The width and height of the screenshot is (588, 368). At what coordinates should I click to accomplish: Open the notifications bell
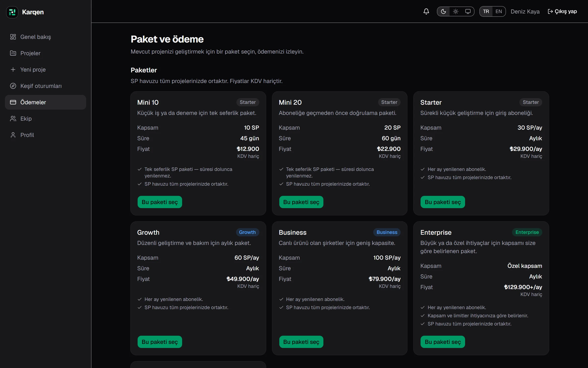(x=426, y=12)
